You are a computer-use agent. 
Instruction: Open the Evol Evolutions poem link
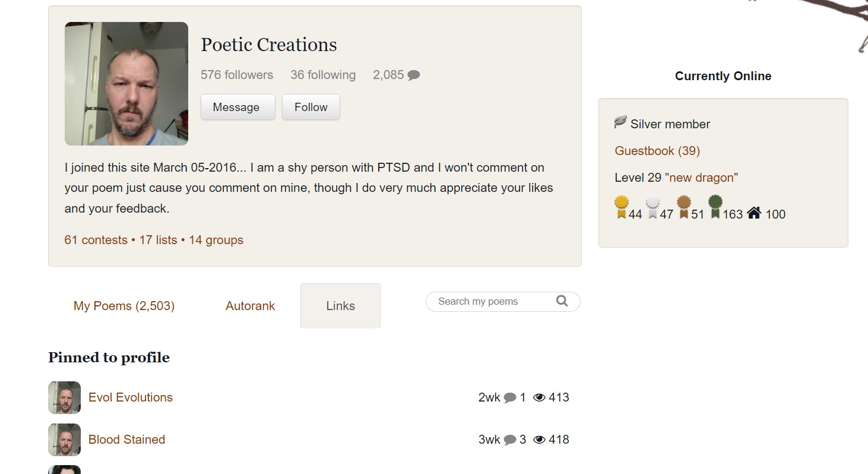[131, 397]
